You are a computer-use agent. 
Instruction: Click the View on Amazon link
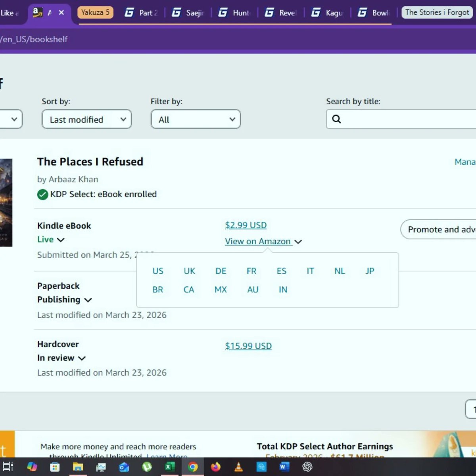(258, 242)
